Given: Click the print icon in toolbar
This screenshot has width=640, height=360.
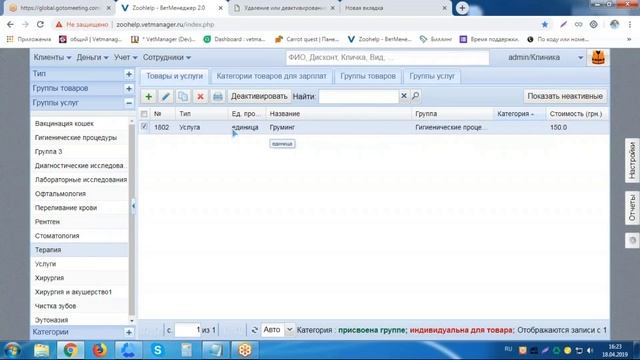Looking at the screenshot, I should point(218,96).
